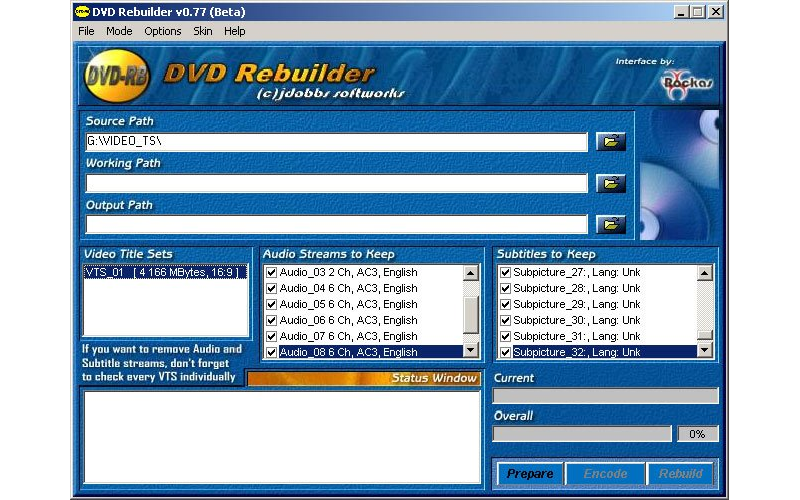The height and width of the screenshot is (500, 800).
Task: Click inside the Status Window log area
Action: 282,437
